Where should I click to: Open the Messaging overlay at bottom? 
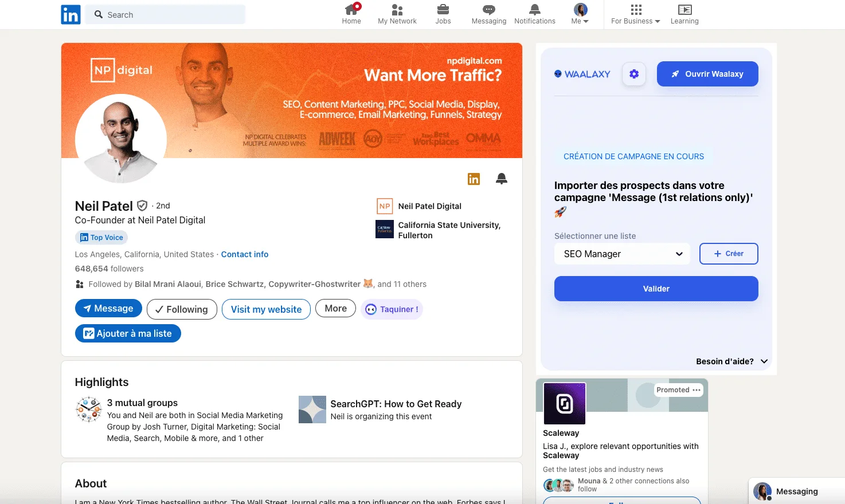pos(797,491)
